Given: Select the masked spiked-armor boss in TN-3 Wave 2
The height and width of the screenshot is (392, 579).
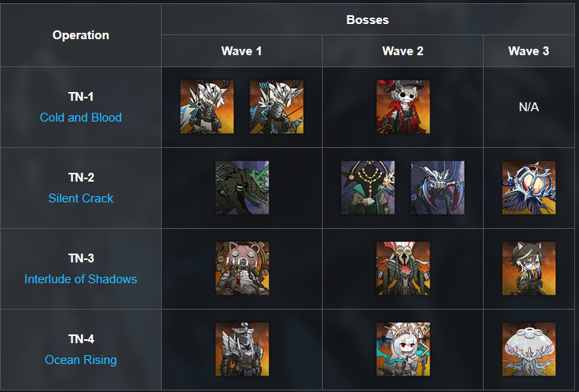Looking at the screenshot, I should pos(403,268).
